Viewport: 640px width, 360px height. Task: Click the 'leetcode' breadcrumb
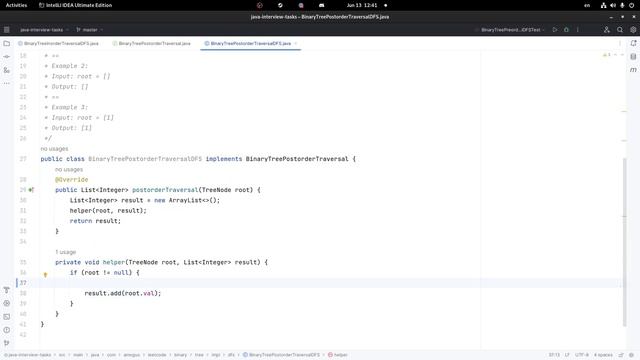tap(157, 355)
